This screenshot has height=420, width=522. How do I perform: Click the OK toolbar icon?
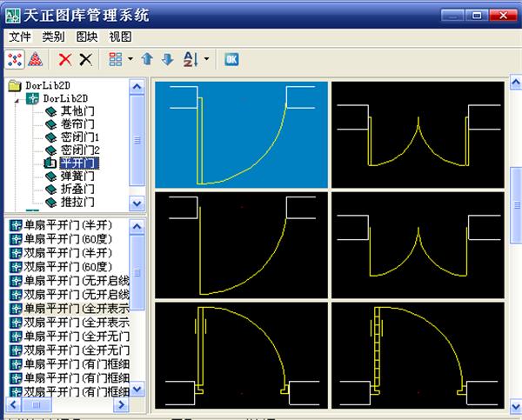[231, 60]
